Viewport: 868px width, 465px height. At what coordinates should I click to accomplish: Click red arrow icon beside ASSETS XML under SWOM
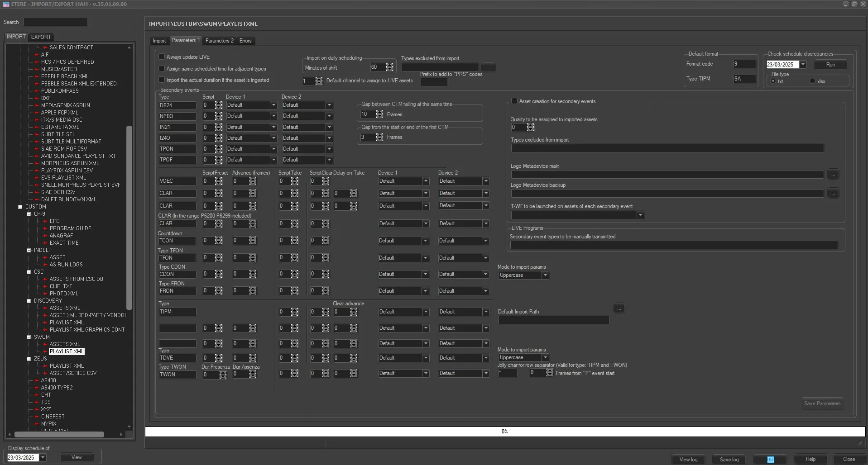pos(45,344)
